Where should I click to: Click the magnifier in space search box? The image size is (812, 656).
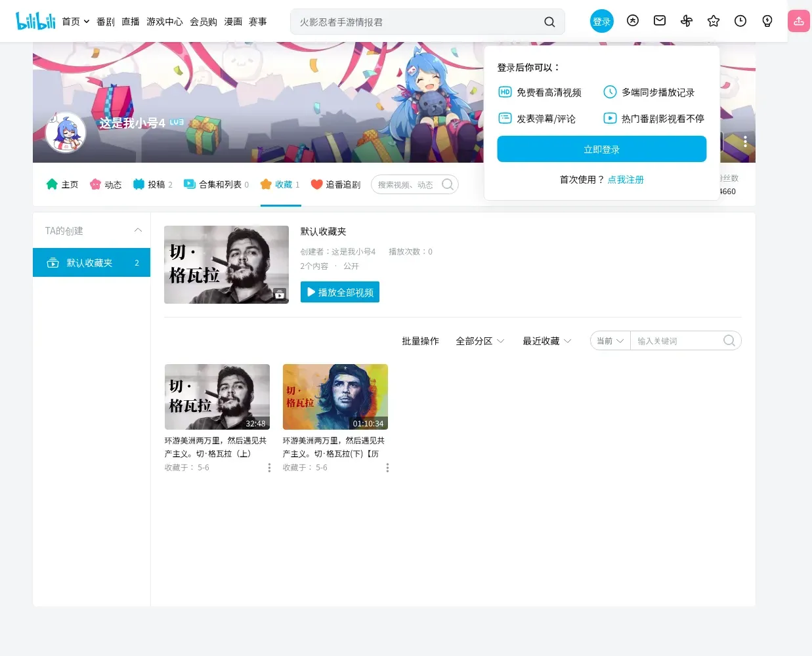click(448, 184)
